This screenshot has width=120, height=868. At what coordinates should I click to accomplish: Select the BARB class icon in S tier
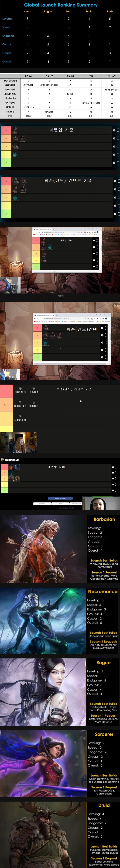pyautogui.click(x=34, y=390)
